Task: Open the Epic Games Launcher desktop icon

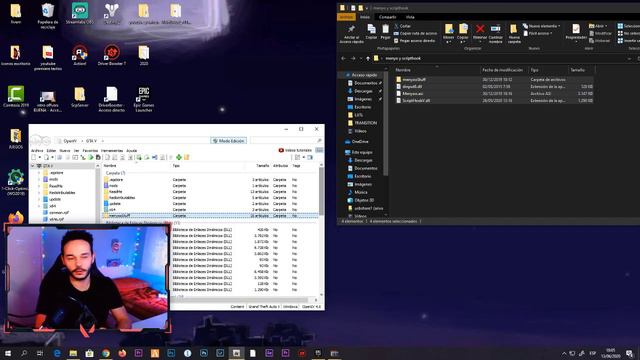Action: [144, 99]
